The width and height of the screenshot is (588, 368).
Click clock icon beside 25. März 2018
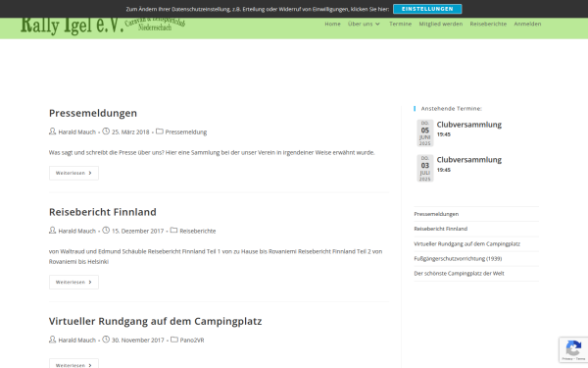(x=106, y=131)
